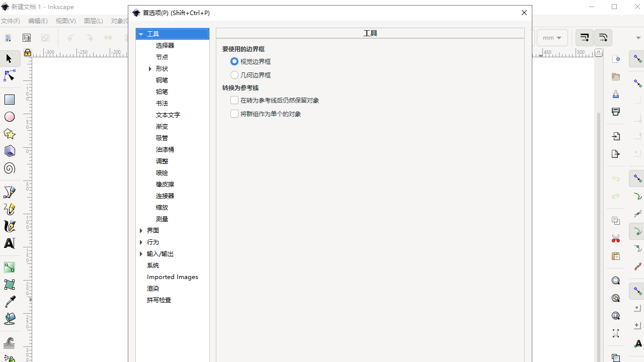Select the Text tool

point(9,243)
